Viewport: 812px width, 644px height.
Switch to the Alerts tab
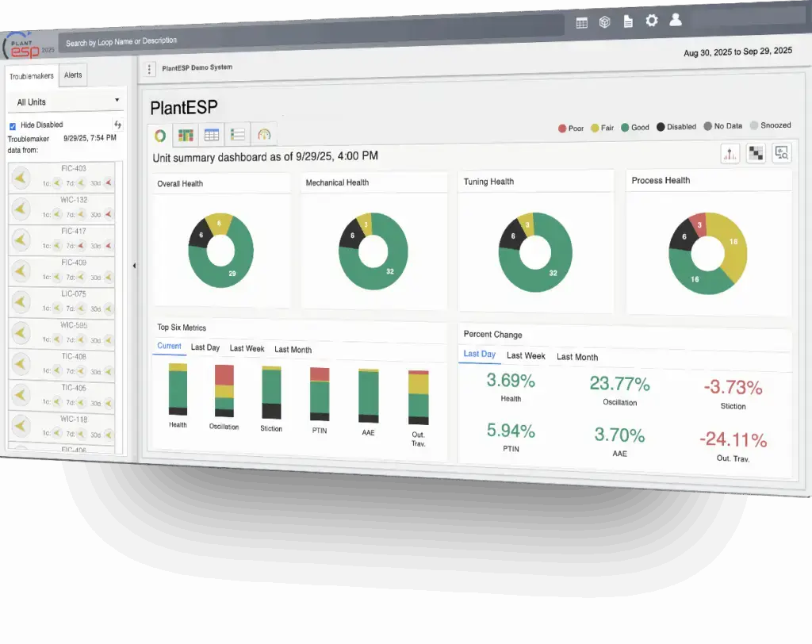tap(73, 75)
